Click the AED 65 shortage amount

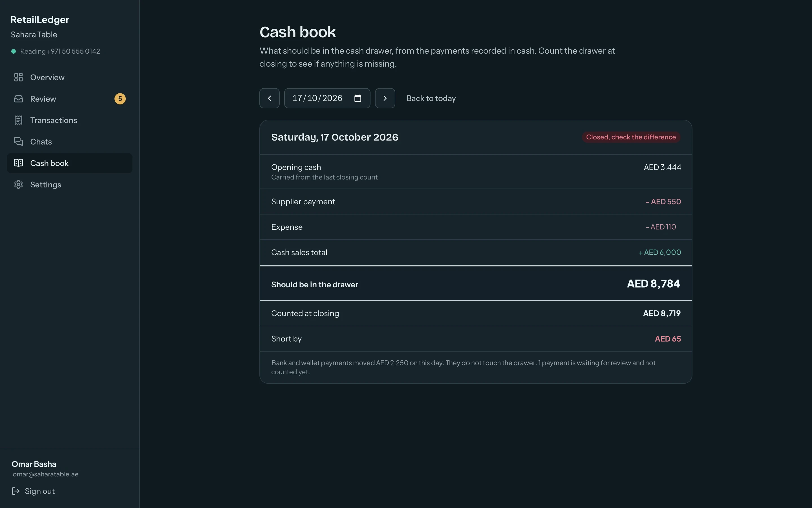coord(668,339)
